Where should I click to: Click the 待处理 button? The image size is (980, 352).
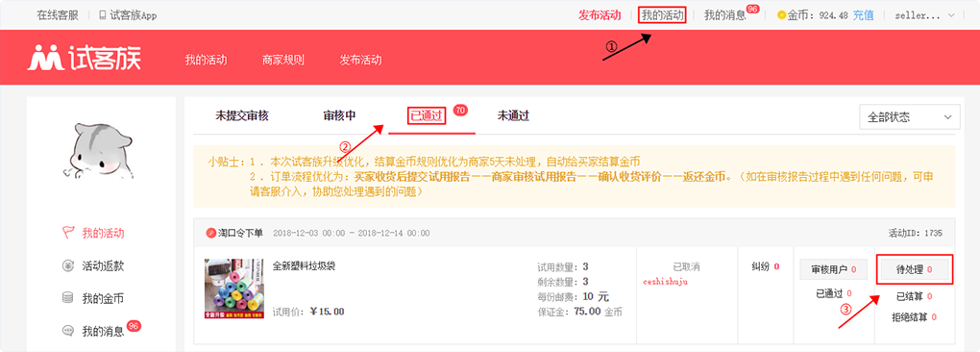(x=915, y=269)
